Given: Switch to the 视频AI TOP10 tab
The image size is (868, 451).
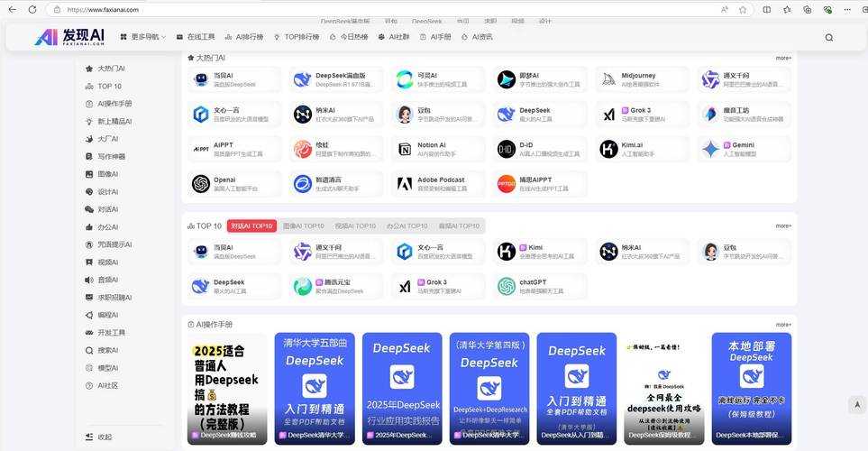Looking at the screenshot, I should coord(355,226).
